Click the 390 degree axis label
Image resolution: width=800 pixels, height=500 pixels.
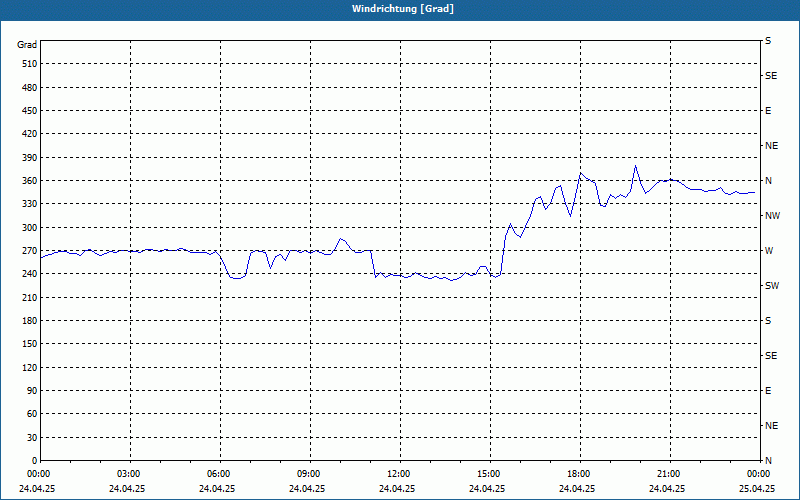coord(30,158)
